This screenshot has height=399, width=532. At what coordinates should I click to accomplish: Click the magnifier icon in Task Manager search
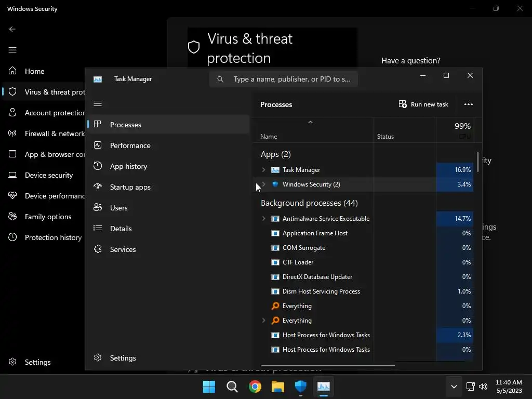click(x=220, y=79)
